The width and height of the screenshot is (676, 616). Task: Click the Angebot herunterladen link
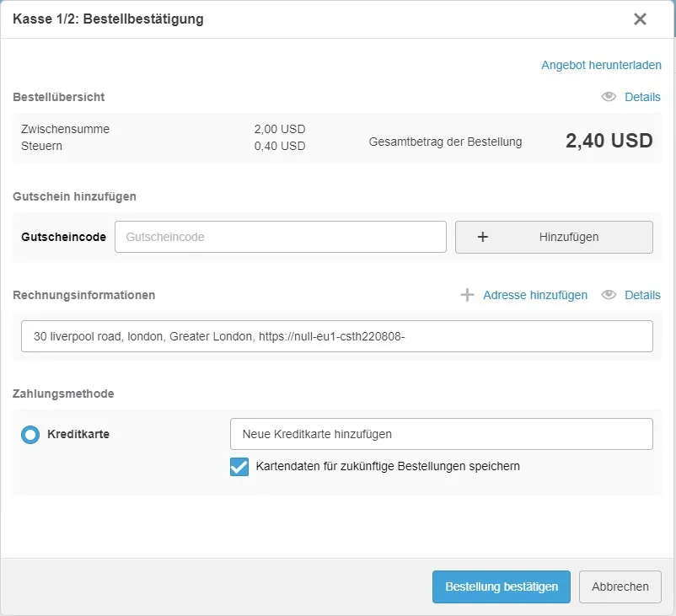click(601, 65)
